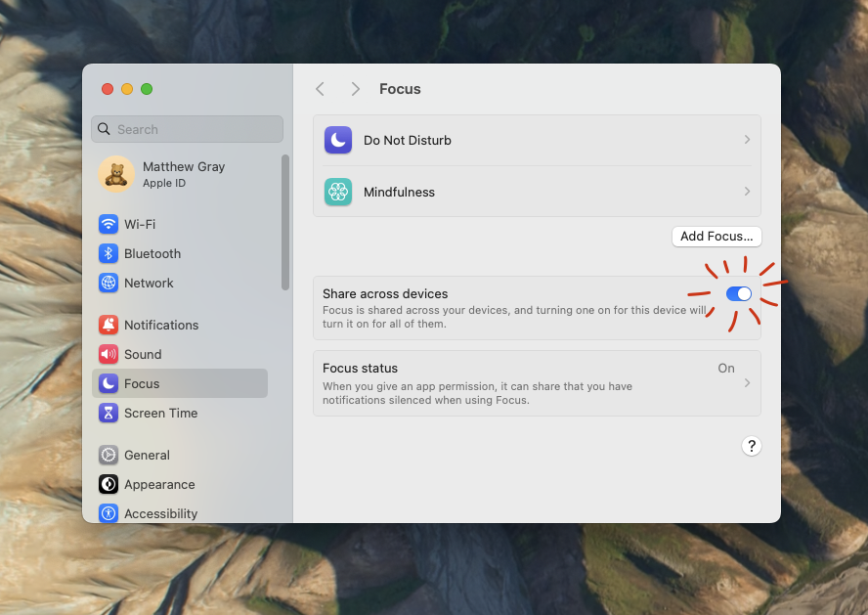Go back with the left arrow

pyautogui.click(x=320, y=89)
